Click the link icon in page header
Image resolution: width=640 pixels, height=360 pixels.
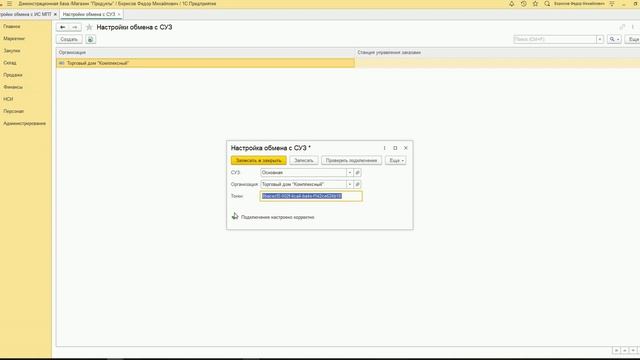pos(622,27)
